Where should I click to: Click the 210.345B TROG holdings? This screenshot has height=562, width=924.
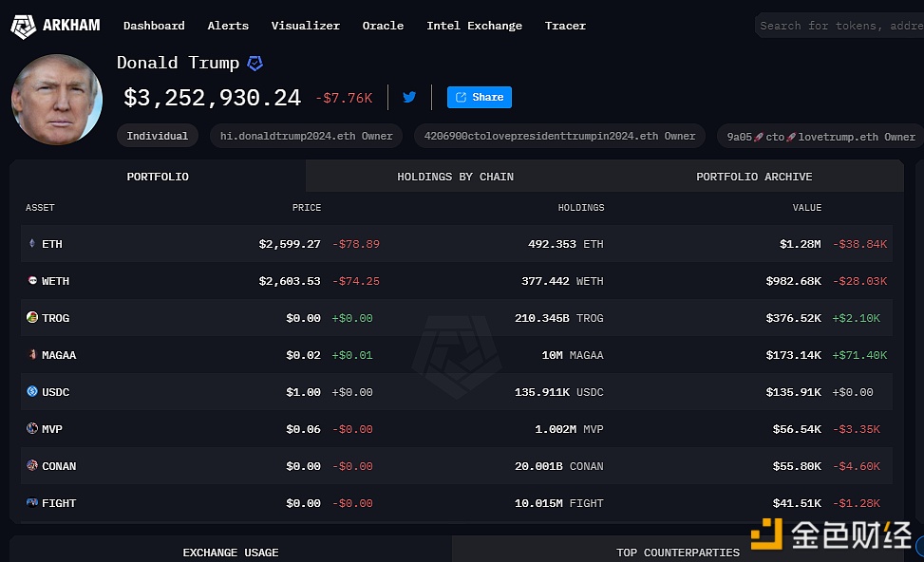559,318
